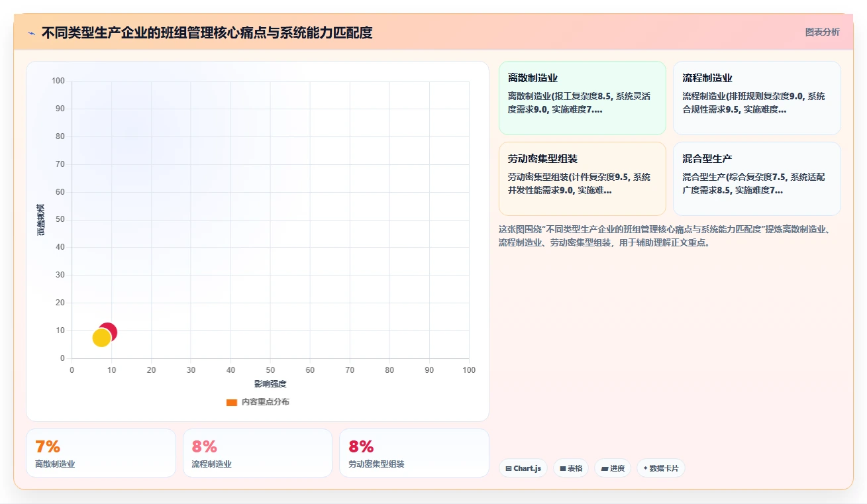Viewport: 867px width, 504px height.
Task: Click the y-axis tick value 100
Action: (58, 81)
